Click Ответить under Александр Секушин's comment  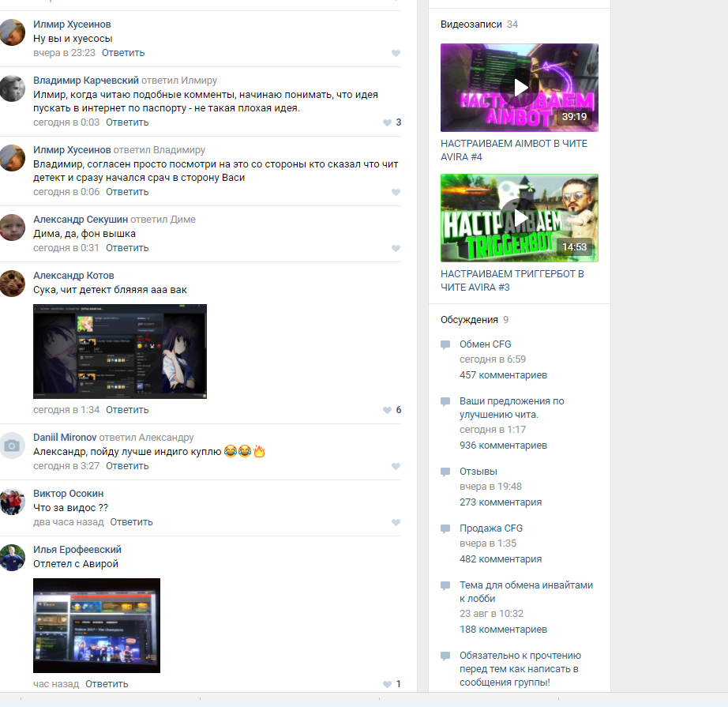point(127,248)
